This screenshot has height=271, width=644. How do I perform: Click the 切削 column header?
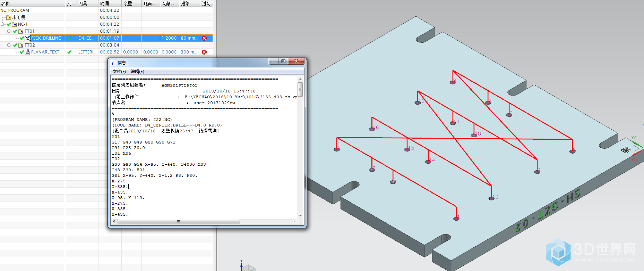coord(170,3)
